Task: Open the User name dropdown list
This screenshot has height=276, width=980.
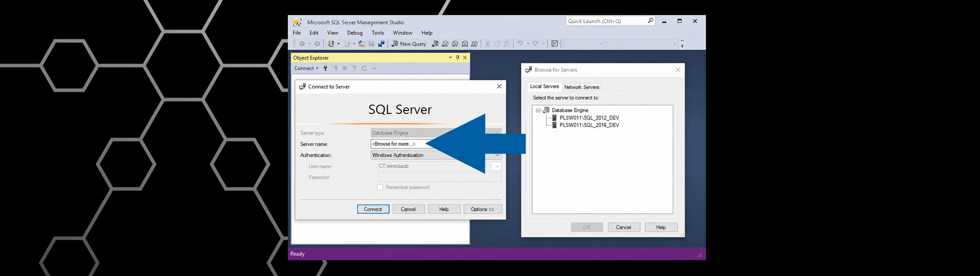Action: (497, 166)
